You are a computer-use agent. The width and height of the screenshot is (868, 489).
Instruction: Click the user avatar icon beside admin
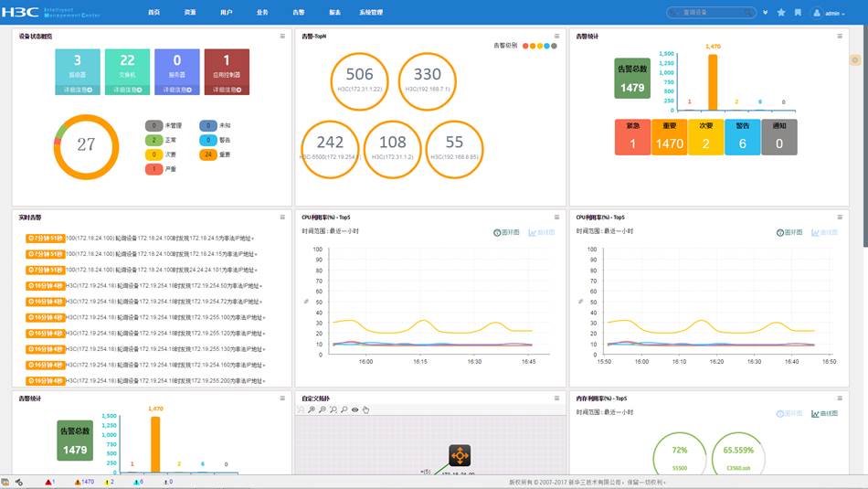click(817, 13)
